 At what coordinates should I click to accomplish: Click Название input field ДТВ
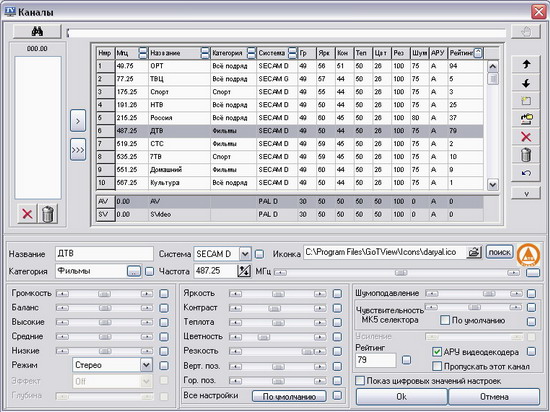pos(104,254)
